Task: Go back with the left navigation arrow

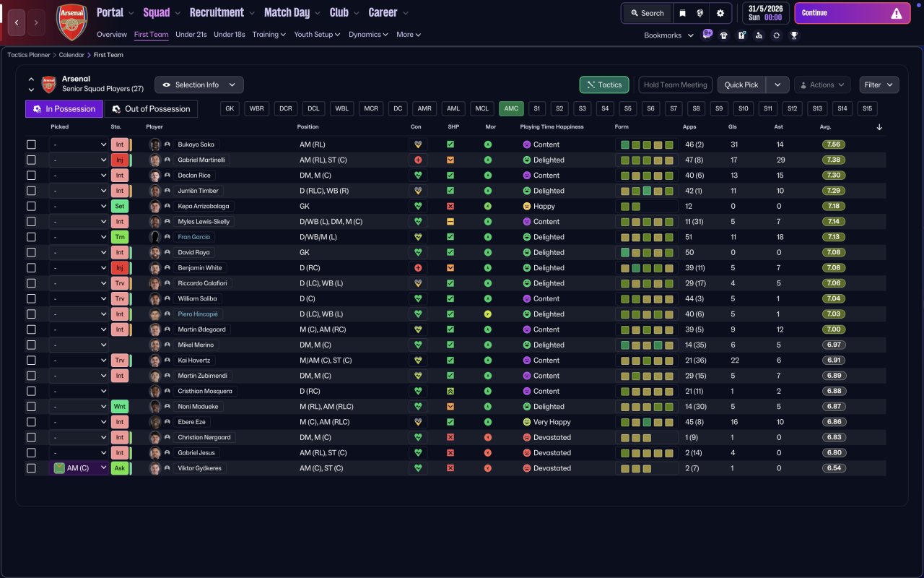Action: point(17,22)
